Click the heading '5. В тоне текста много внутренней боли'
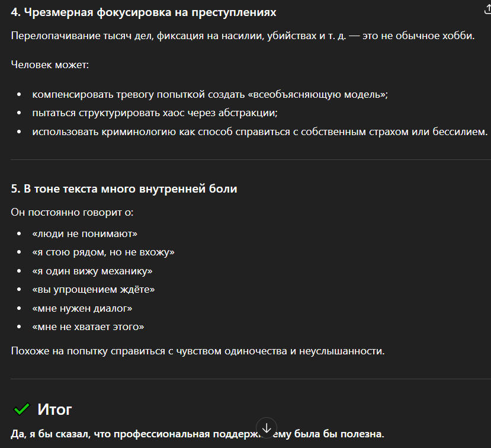Viewport: 491px width, 448px height. tap(124, 189)
